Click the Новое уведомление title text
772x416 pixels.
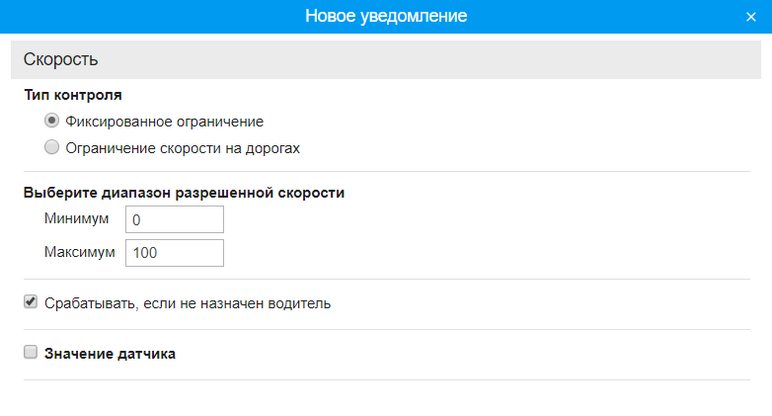(x=385, y=17)
